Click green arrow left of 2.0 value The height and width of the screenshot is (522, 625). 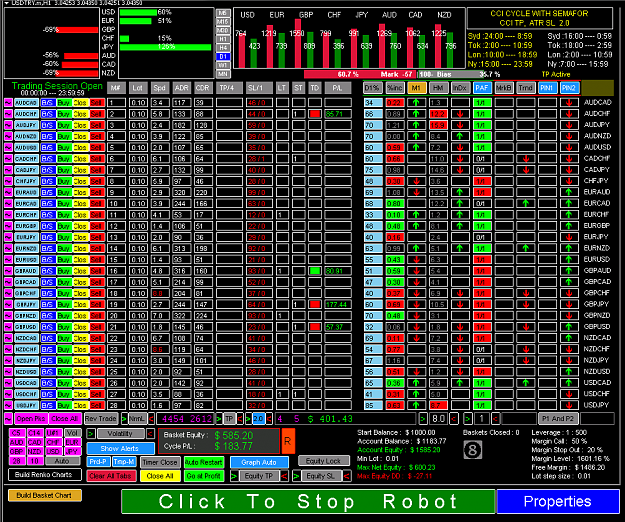coord(248,419)
